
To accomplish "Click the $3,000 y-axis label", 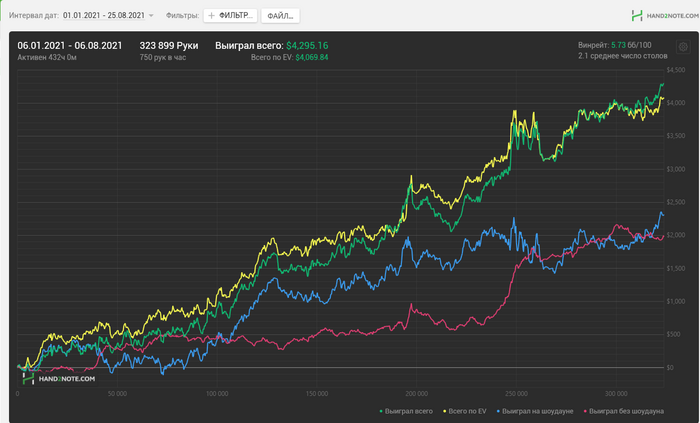I will 676,169.
